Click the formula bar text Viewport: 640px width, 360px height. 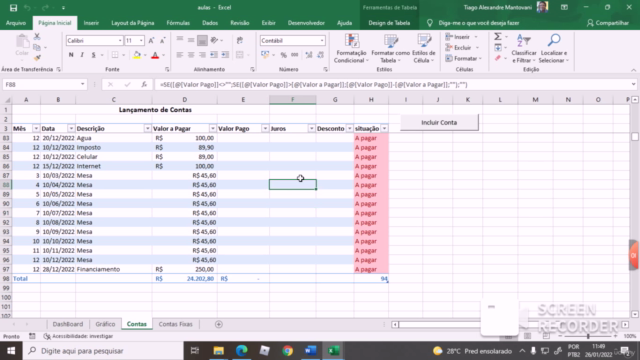pyautogui.click(x=313, y=84)
